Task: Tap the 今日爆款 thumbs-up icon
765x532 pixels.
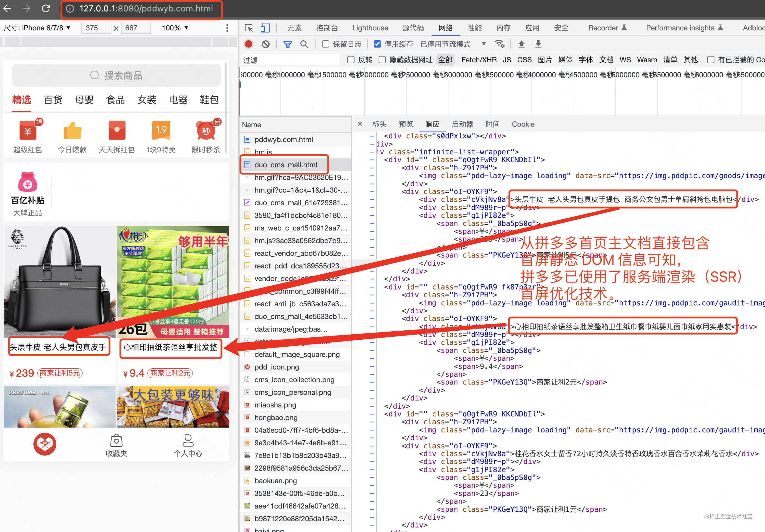Action: point(72,131)
